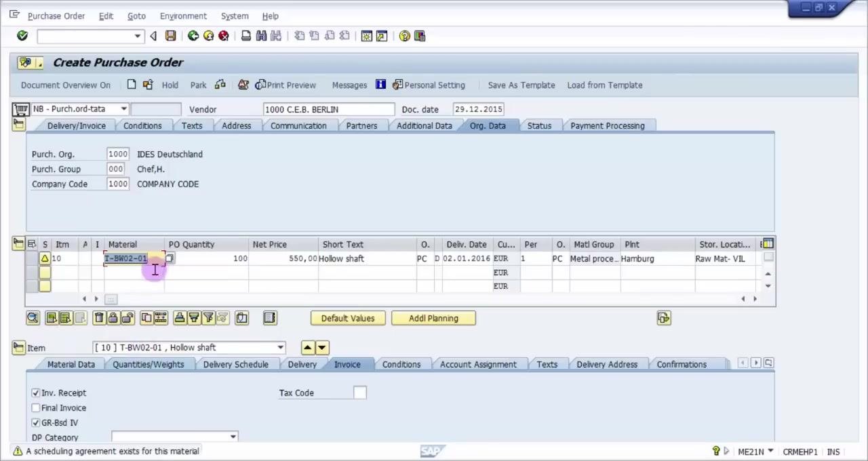Image resolution: width=868 pixels, height=461 pixels.
Task: Click the Hold button
Action: pos(170,85)
